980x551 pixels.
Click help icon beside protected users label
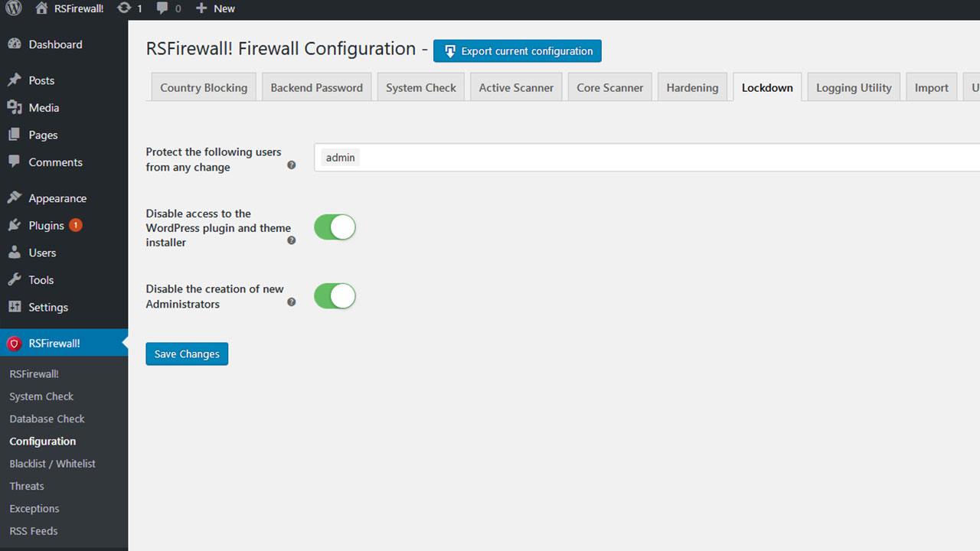point(291,165)
